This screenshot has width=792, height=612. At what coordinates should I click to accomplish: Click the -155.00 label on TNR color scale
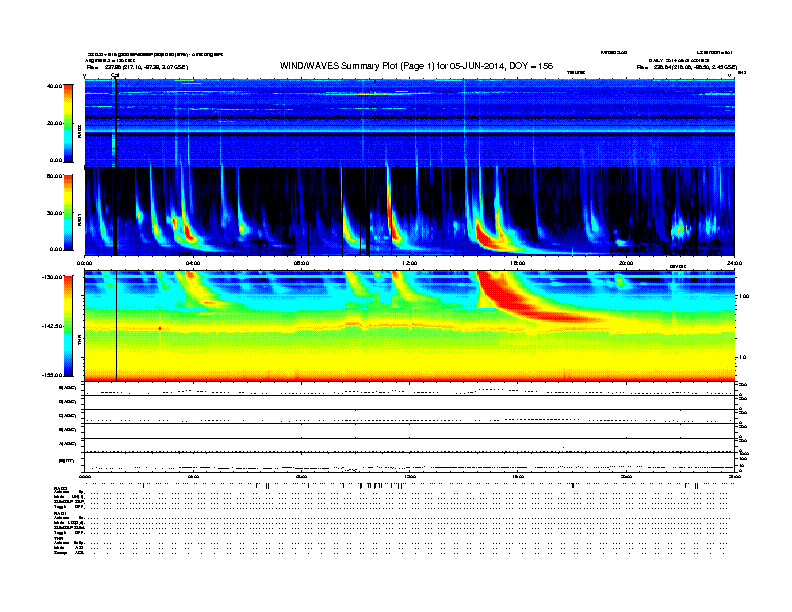[x=52, y=375]
